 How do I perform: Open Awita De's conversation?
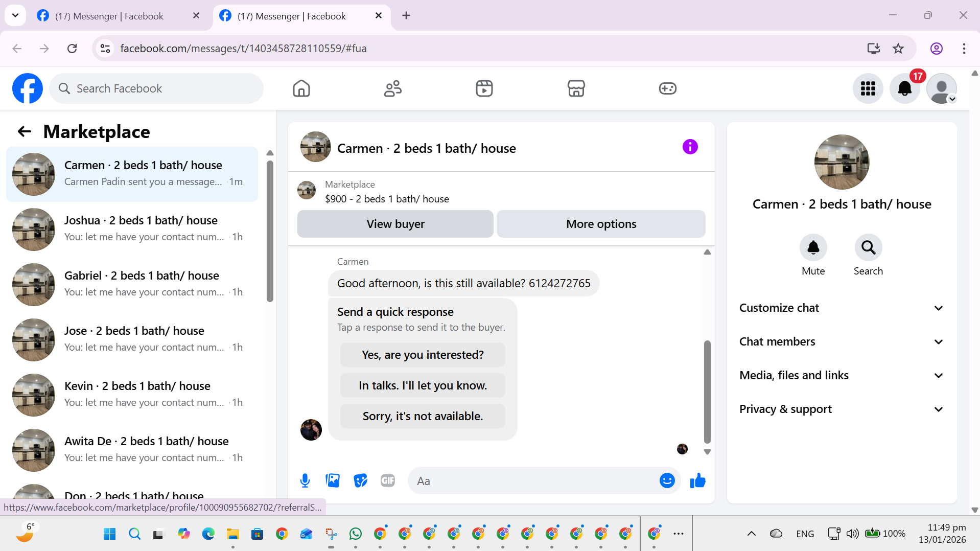[132, 450]
